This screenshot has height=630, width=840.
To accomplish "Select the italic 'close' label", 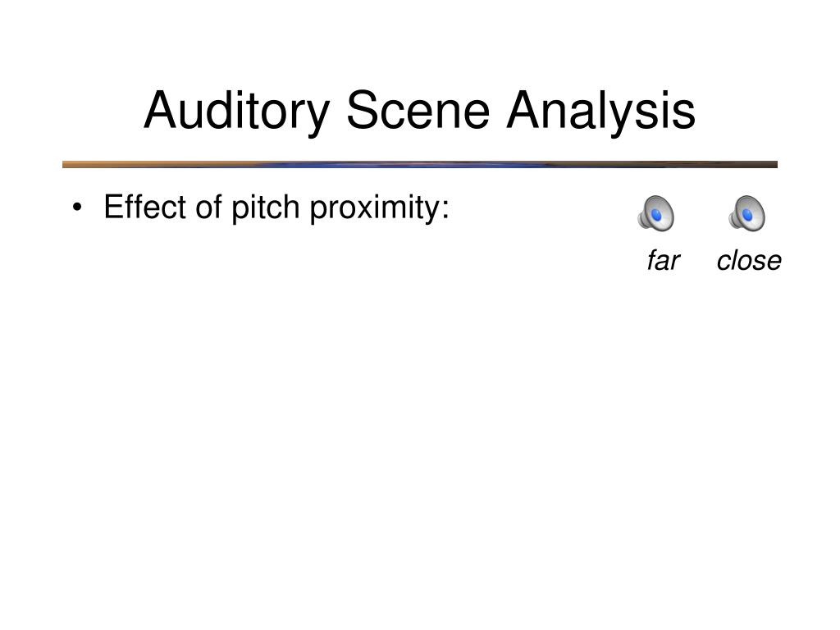I will tap(749, 261).
